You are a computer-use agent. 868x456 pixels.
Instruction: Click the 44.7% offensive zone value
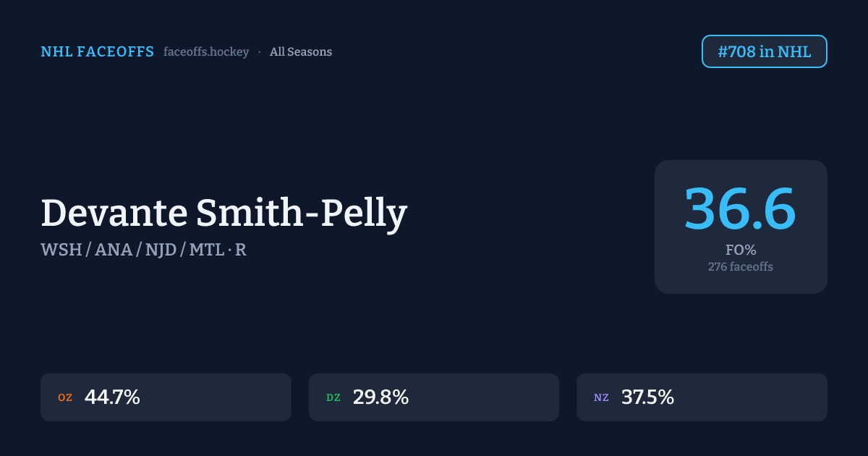[x=112, y=397]
